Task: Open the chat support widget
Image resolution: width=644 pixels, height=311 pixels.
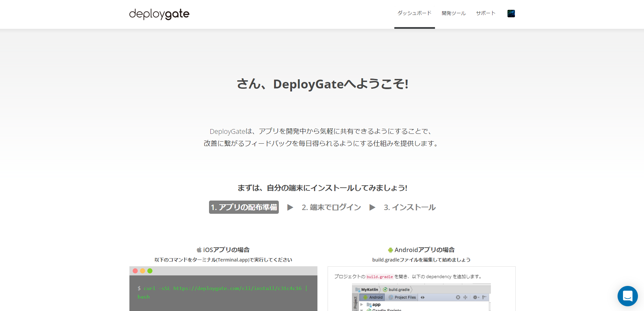Action: tap(627, 296)
